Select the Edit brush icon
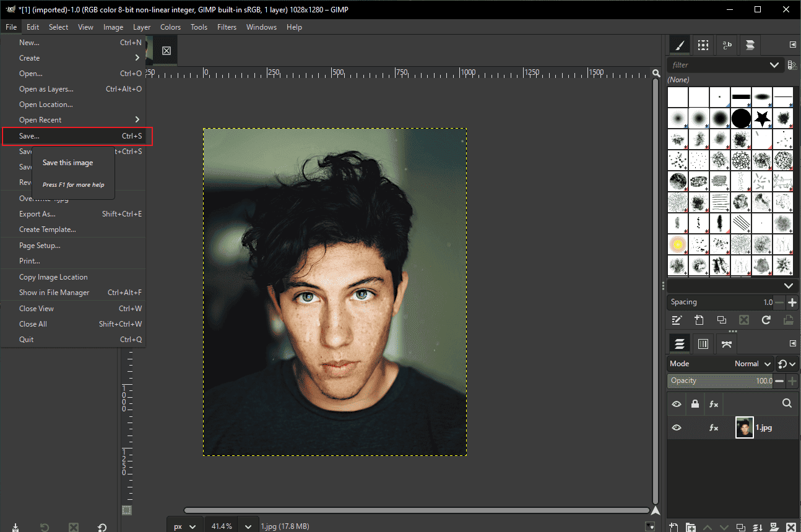 pos(677,320)
